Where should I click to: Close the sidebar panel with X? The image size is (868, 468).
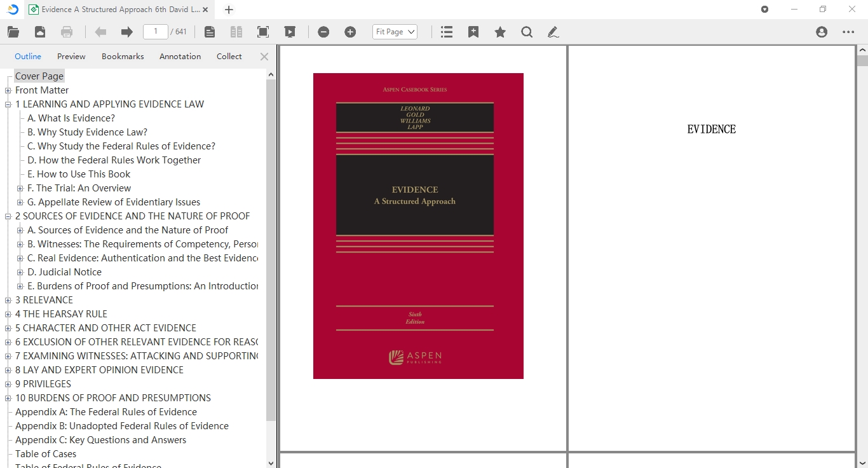(x=264, y=57)
